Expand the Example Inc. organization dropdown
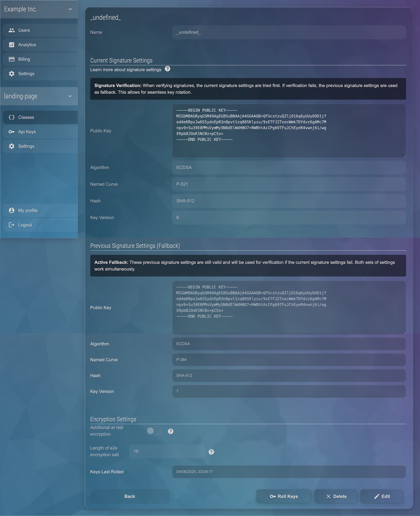Screen dimensions: 420x516 (70, 9)
